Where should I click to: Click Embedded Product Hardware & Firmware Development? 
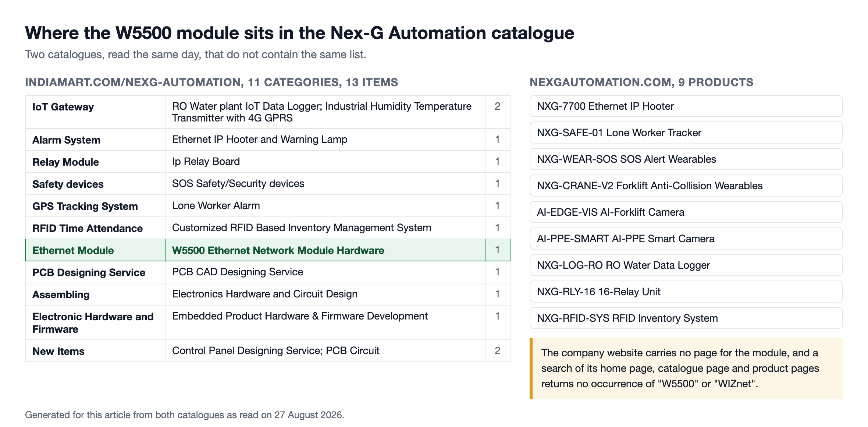click(325, 322)
